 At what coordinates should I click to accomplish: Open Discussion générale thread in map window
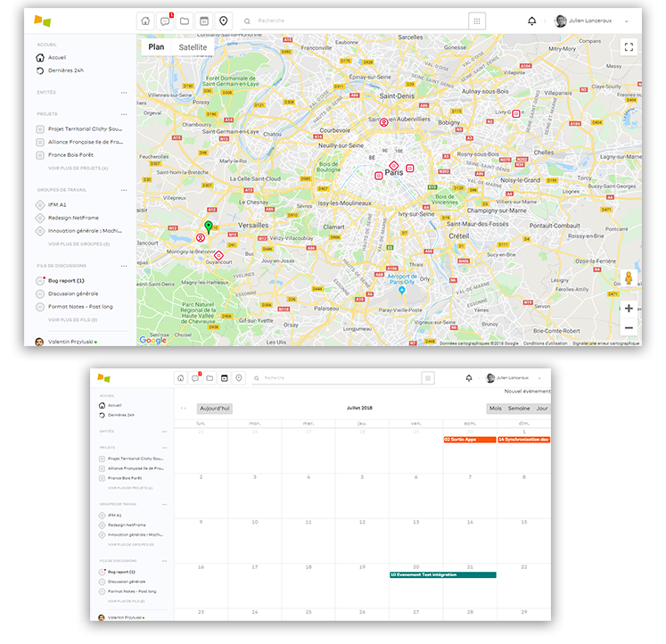[x=67, y=293]
